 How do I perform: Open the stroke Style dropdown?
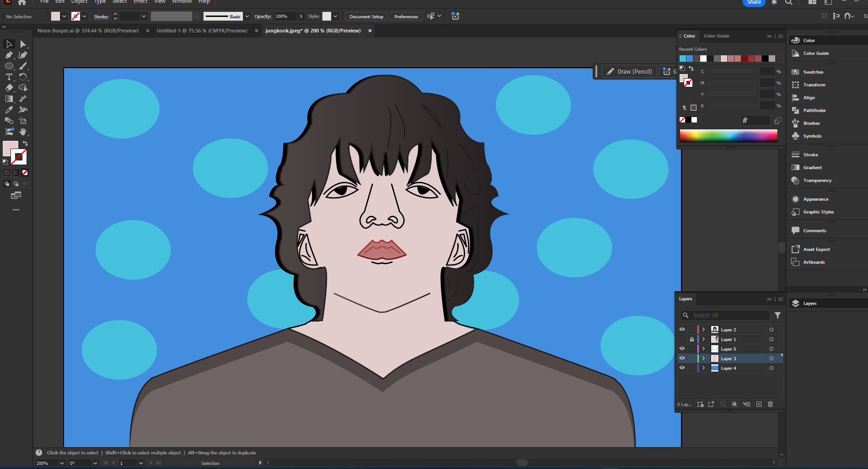coord(335,16)
